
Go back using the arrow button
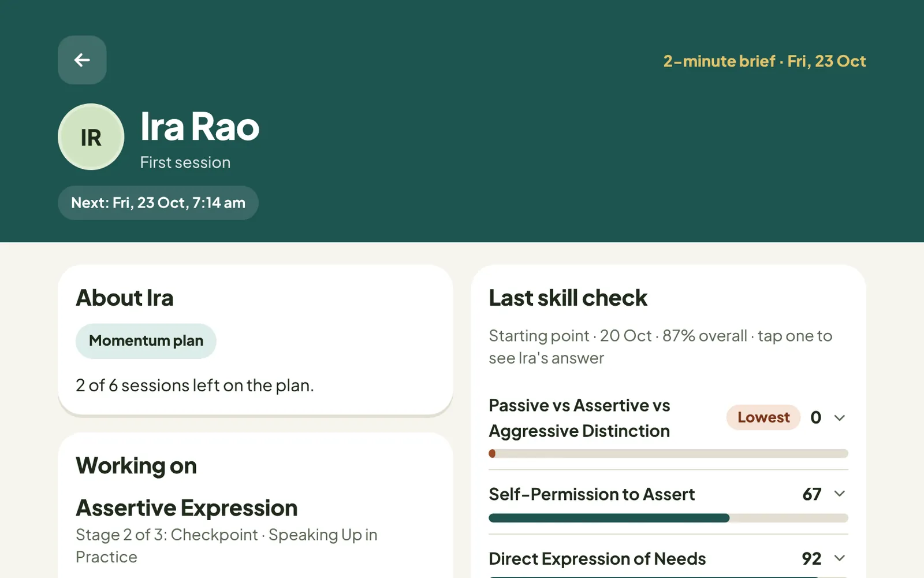82,60
